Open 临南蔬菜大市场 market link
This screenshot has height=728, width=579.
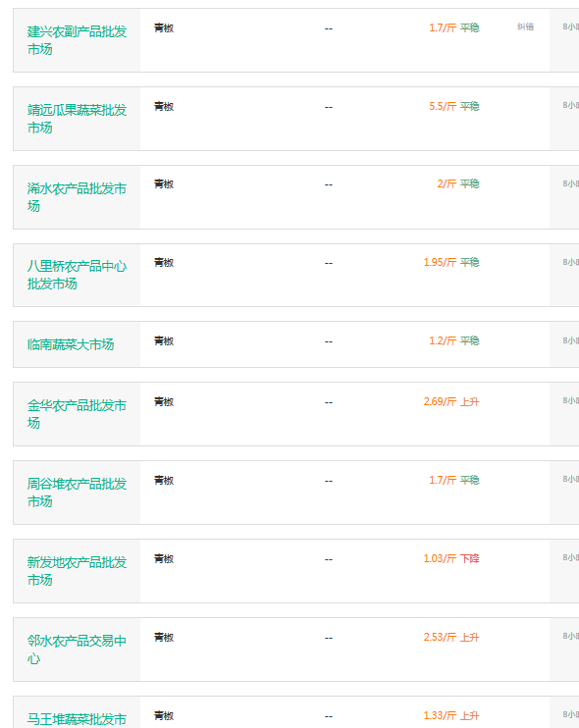(x=71, y=344)
